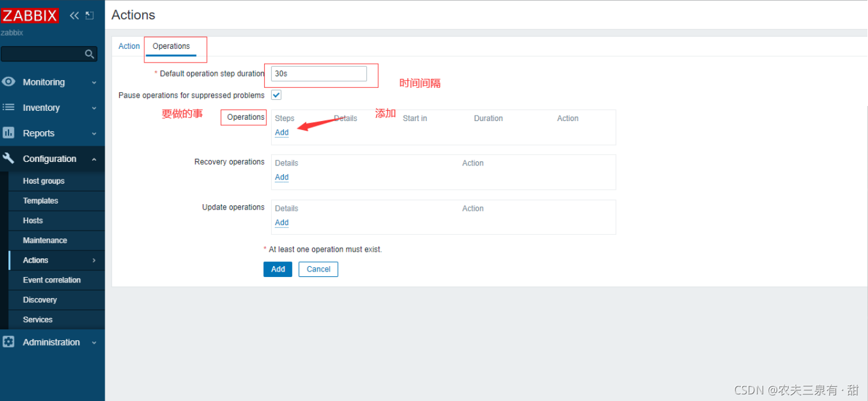Click the Cancel button
This screenshot has width=868, height=401.
tap(319, 269)
